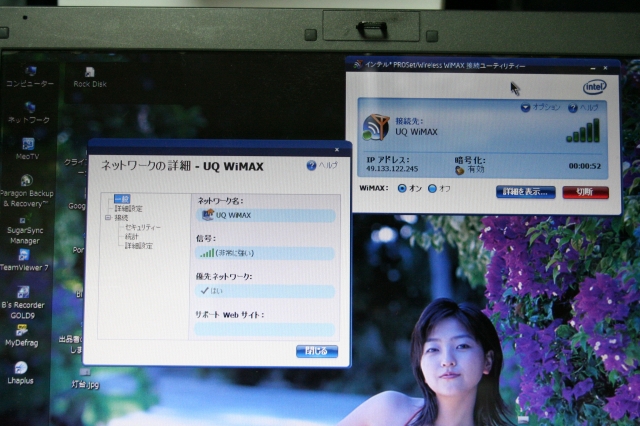Viewport: 640px width, 426px height.
Task: Click the はい checkmark for preferred network
Action: coord(204,291)
